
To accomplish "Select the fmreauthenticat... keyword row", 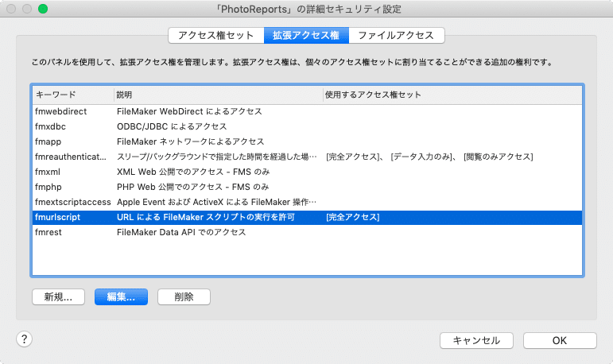I will coord(307,157).
